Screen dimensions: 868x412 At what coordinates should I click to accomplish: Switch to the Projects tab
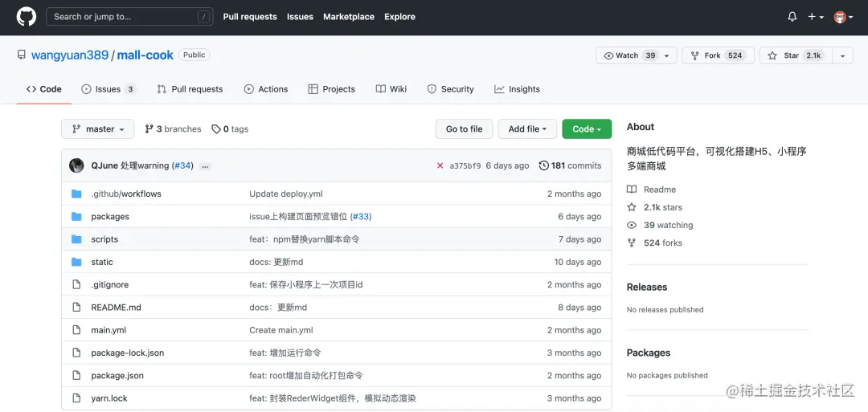point(332,89)
